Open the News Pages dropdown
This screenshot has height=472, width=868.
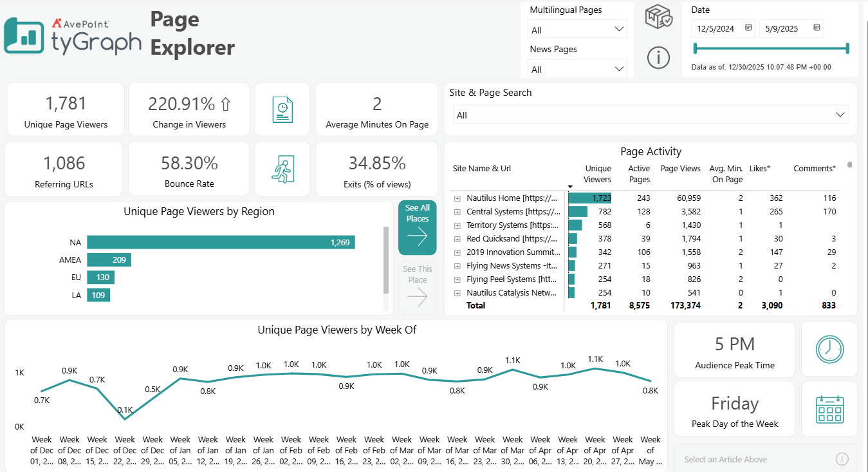pos(620,69)
